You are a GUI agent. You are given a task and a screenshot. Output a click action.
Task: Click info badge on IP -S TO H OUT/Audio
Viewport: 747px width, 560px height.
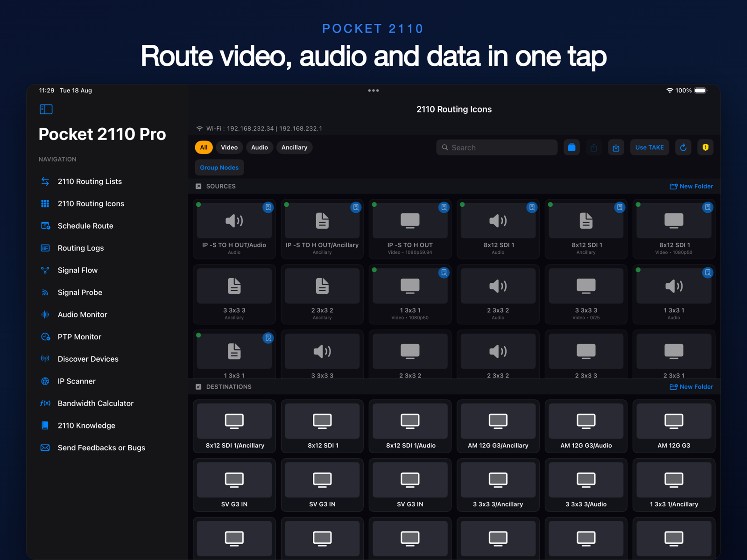tap(268, 207)
